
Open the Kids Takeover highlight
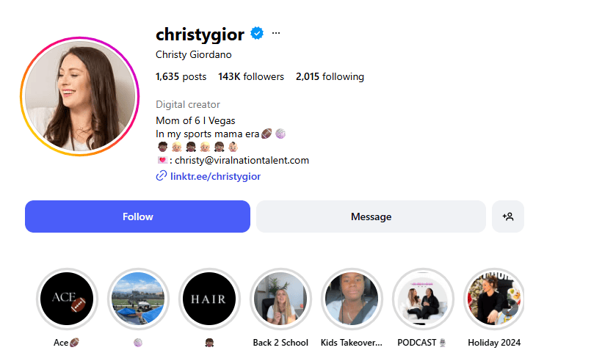pos(352,299)
